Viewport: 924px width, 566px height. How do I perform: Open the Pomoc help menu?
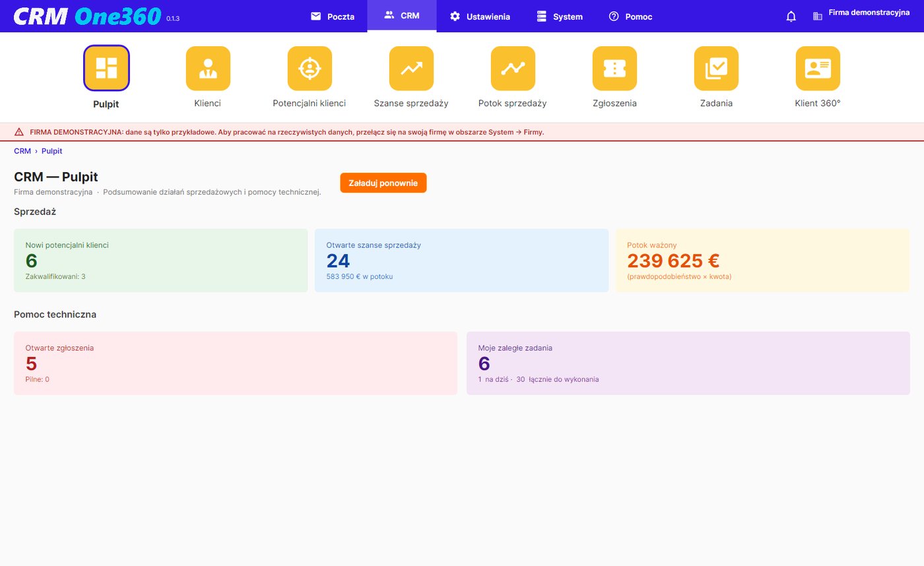coord(630,16)
